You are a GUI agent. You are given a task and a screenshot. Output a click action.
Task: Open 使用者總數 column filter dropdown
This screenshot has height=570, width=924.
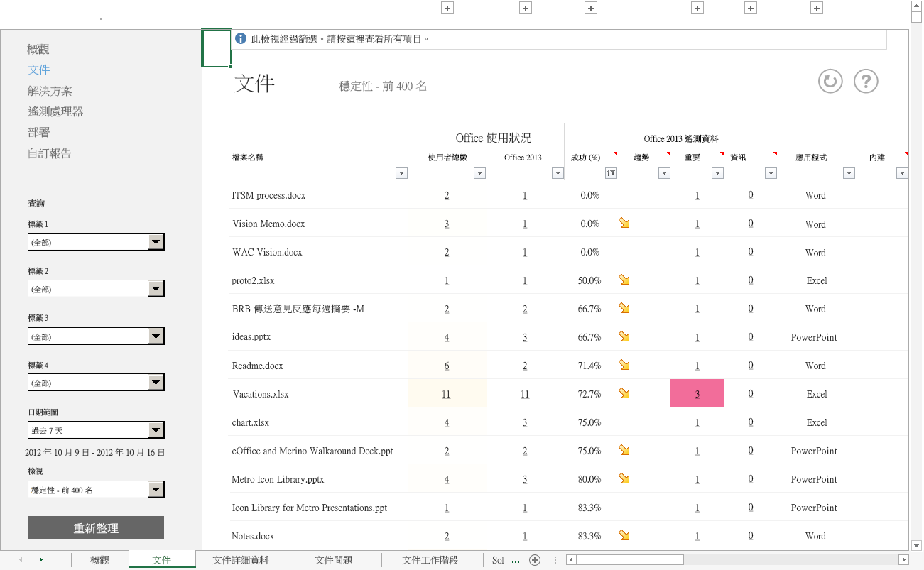point(479,172)
